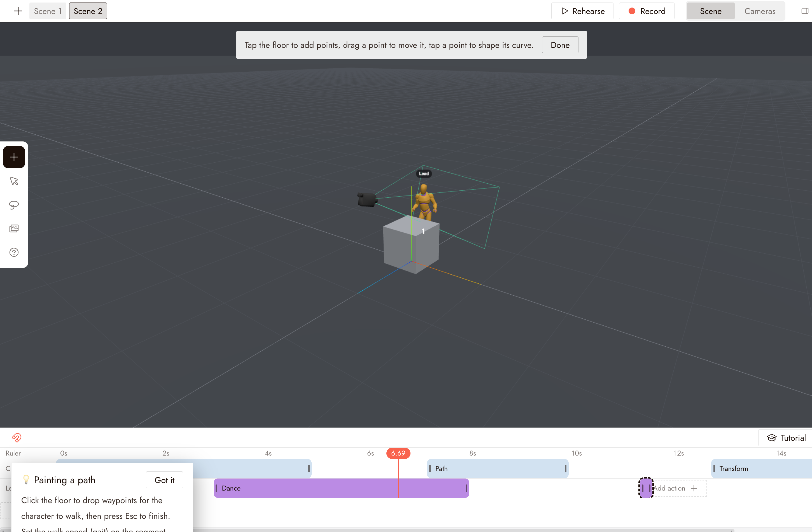Click the dashed purple clip placeholder
812x532 pixels.
[646, 488]
